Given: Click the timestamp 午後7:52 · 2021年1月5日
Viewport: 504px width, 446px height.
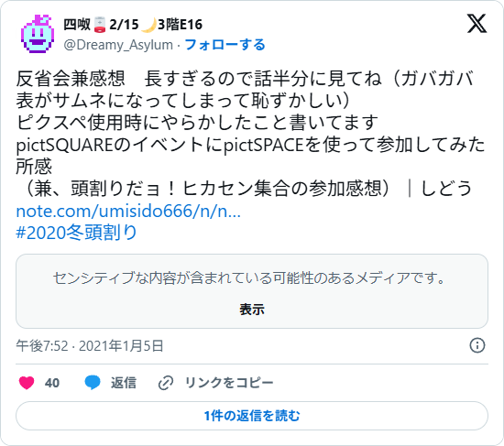Looking at the screenshot, I should (90, 346).
